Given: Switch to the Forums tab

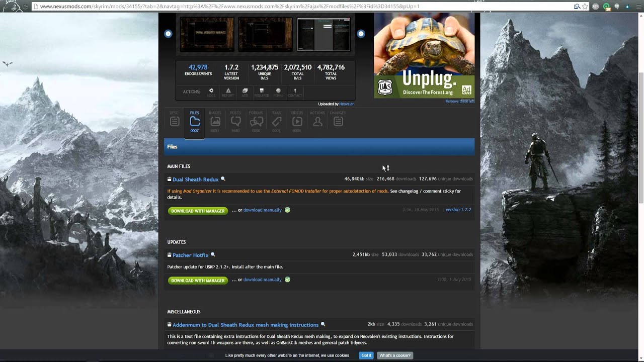Looking at the screenshot, I should 256,121.
